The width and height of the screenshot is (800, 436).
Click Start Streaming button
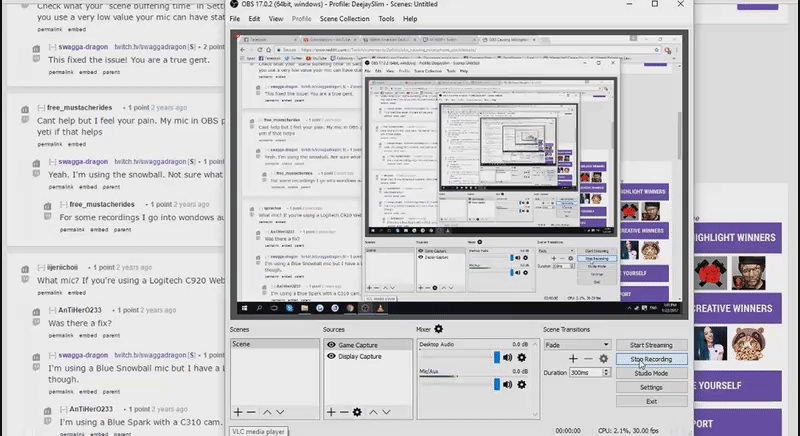(652, 345)
